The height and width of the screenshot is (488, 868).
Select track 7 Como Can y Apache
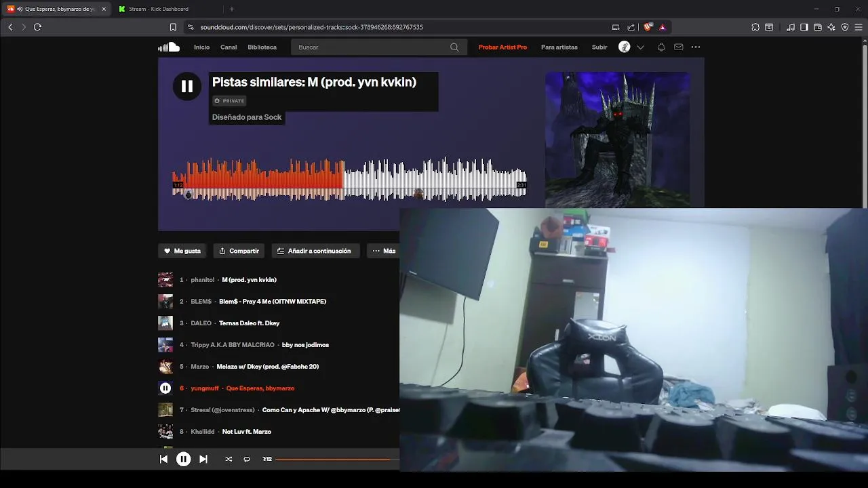331,410
